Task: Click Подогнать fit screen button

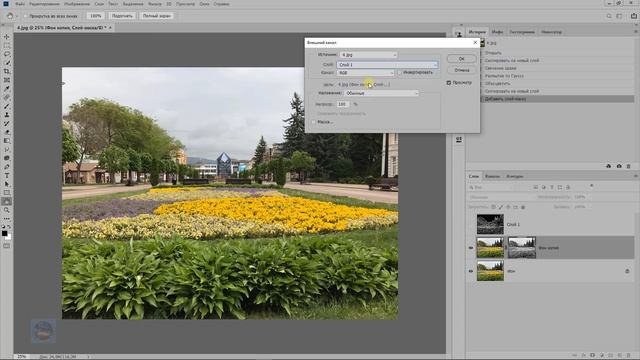Action: point(122,16)
